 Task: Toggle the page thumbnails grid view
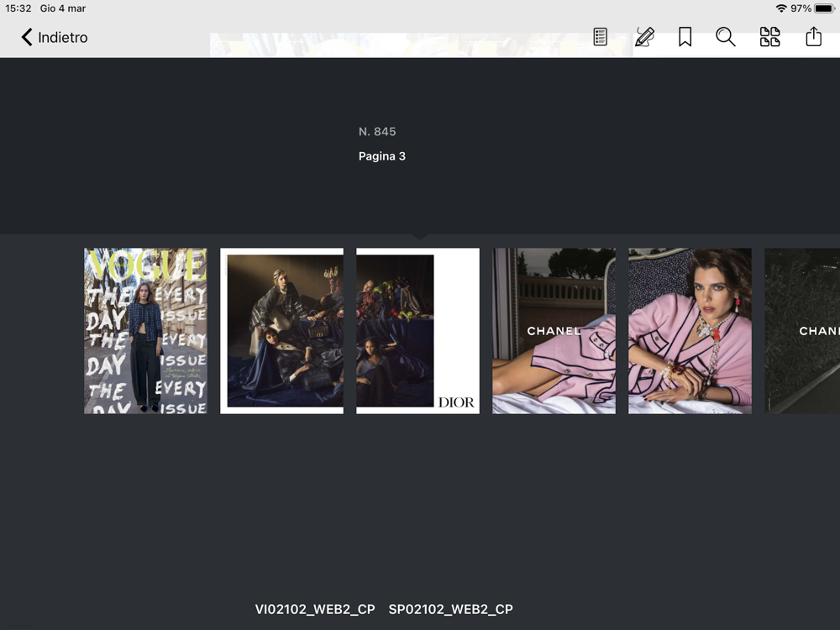pos(769,37)
